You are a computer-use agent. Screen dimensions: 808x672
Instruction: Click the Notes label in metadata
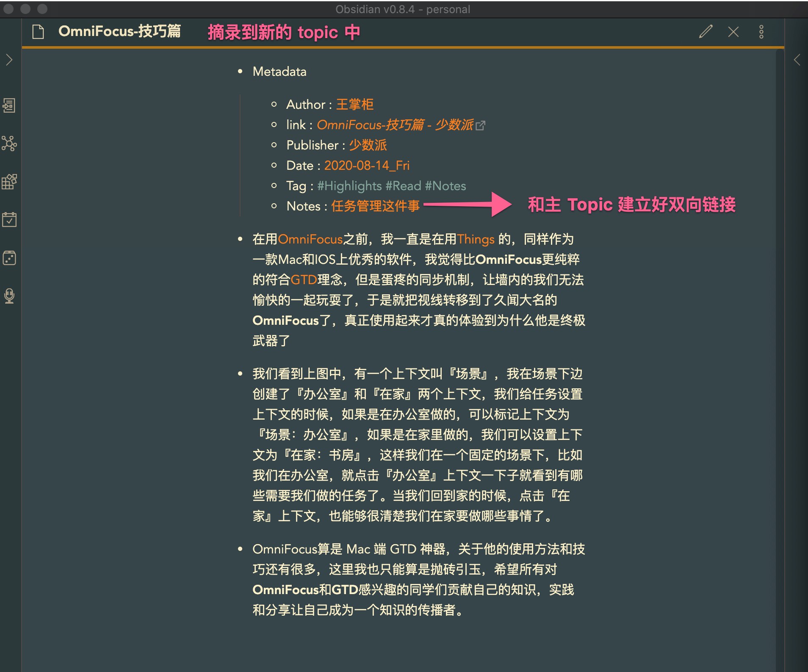[304, 206]
